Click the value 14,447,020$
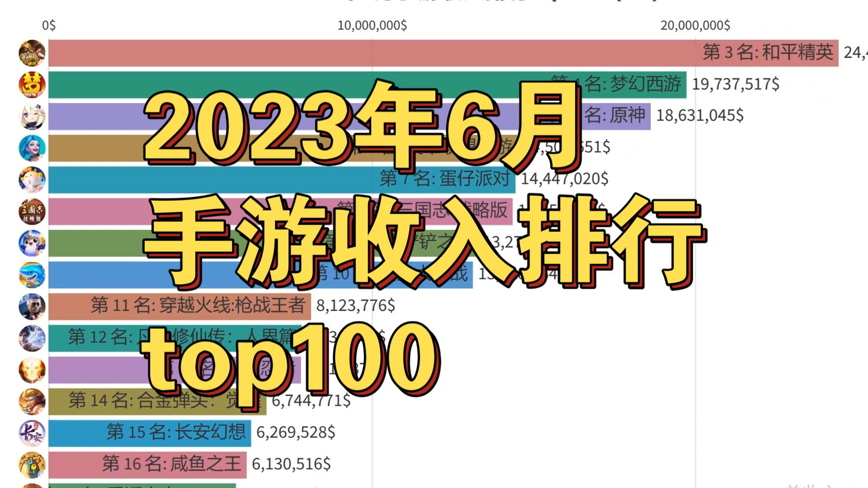868x488 pixels. pos(565,179)
